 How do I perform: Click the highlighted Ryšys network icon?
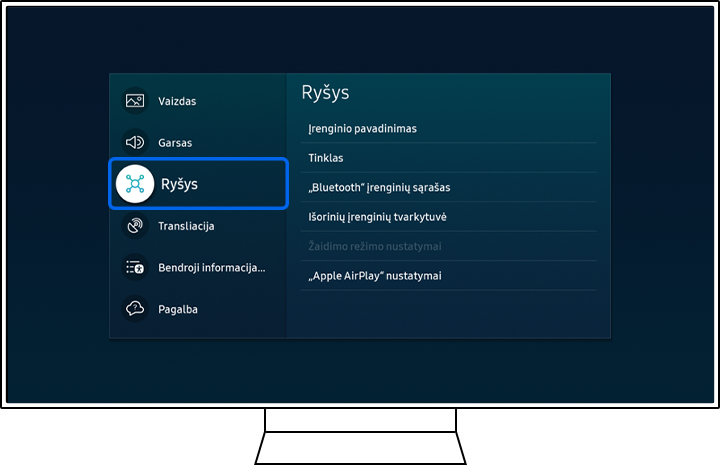[135, 184]
